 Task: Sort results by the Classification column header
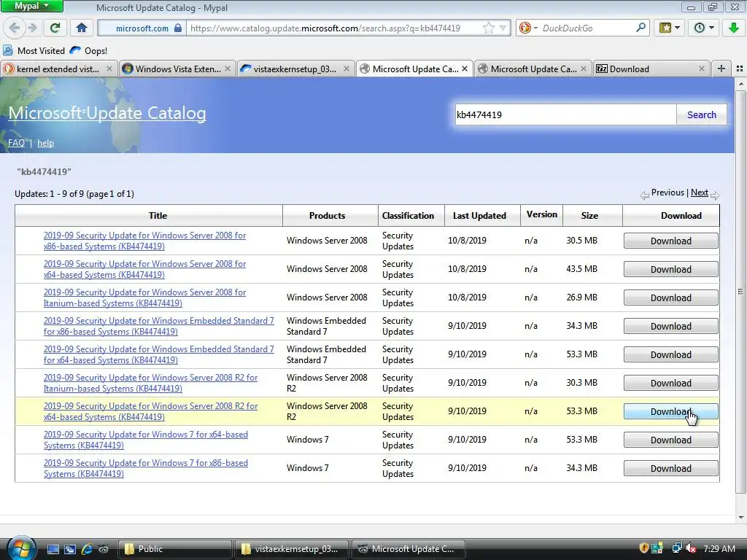coord(408,216)
